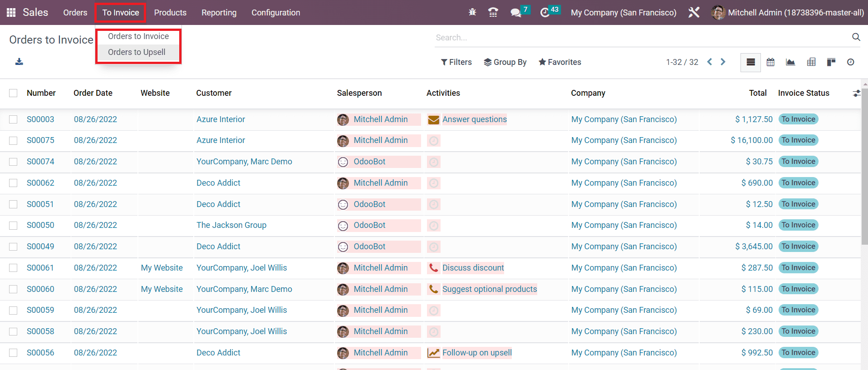This screenshot has width=868, height=370.
Task: Open chat messages with 7 badge
Action: point(516,13)
